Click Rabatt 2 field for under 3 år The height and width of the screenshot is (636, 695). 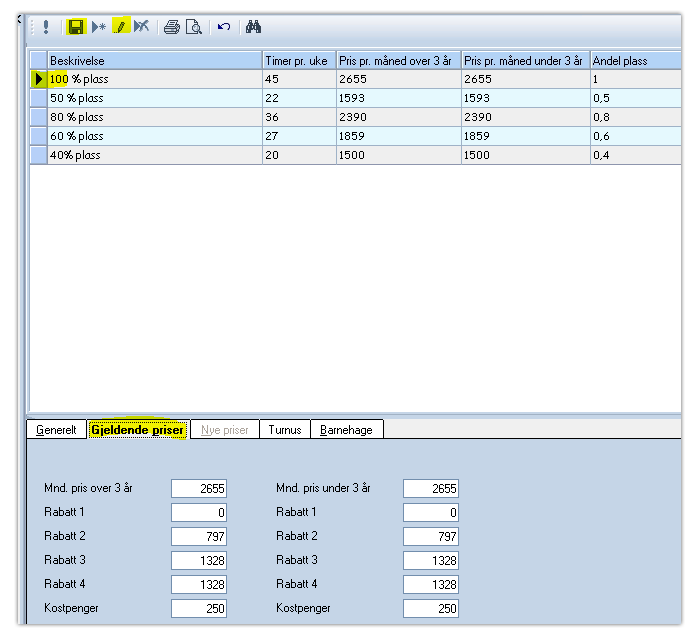pyautogui.click(x=431, y=536)
